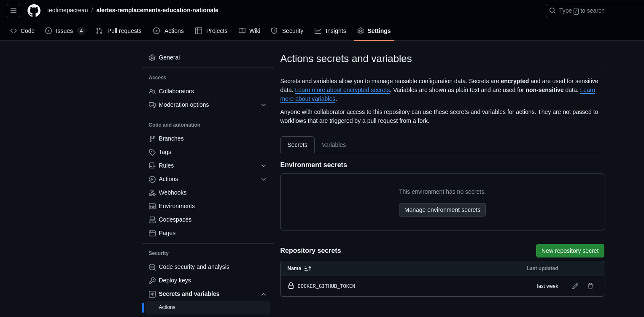Click the Environments server icon
The image size is (644, 317).
point(152,206)
